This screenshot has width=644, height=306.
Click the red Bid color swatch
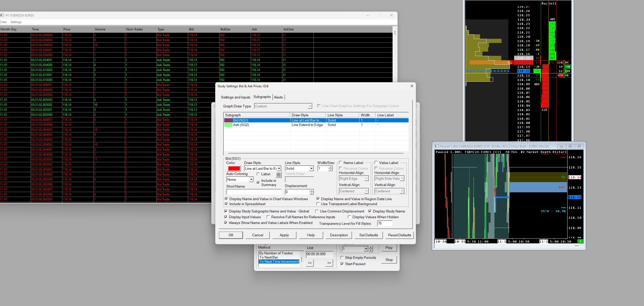coord(234,168)
